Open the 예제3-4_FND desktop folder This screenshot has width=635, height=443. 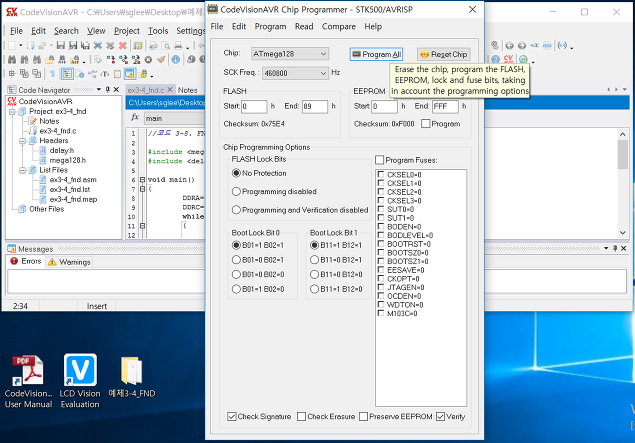132,377
